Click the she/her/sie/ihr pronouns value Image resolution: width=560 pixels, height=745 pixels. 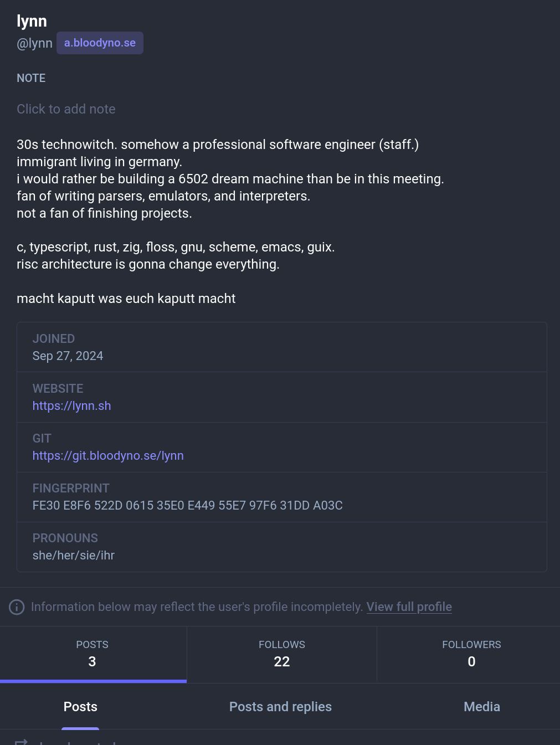pos(73,556)
